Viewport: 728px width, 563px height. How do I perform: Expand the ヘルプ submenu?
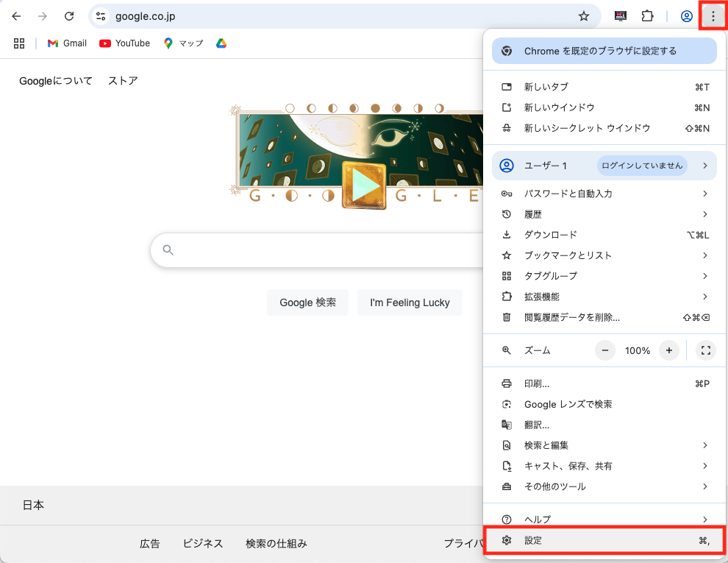coord(604,519)
